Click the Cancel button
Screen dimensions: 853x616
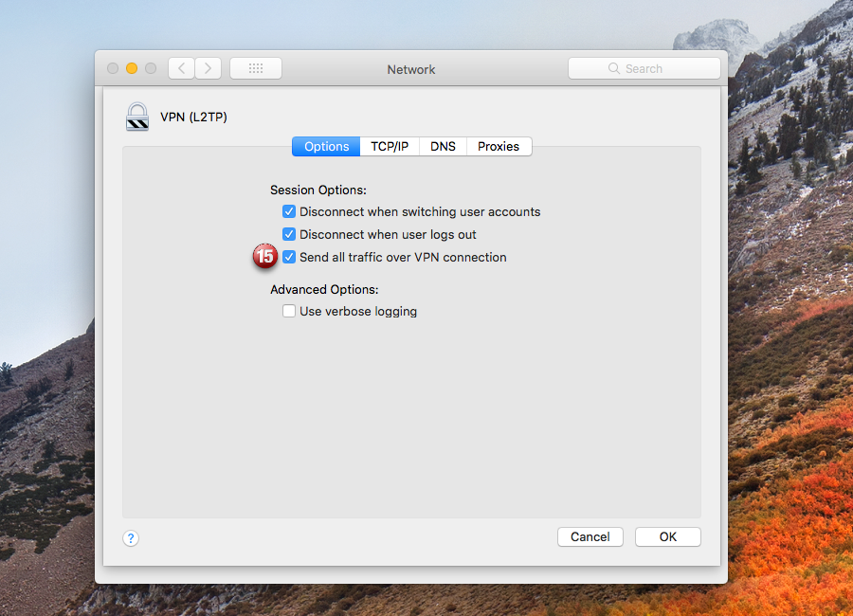[x=590, y=537]
